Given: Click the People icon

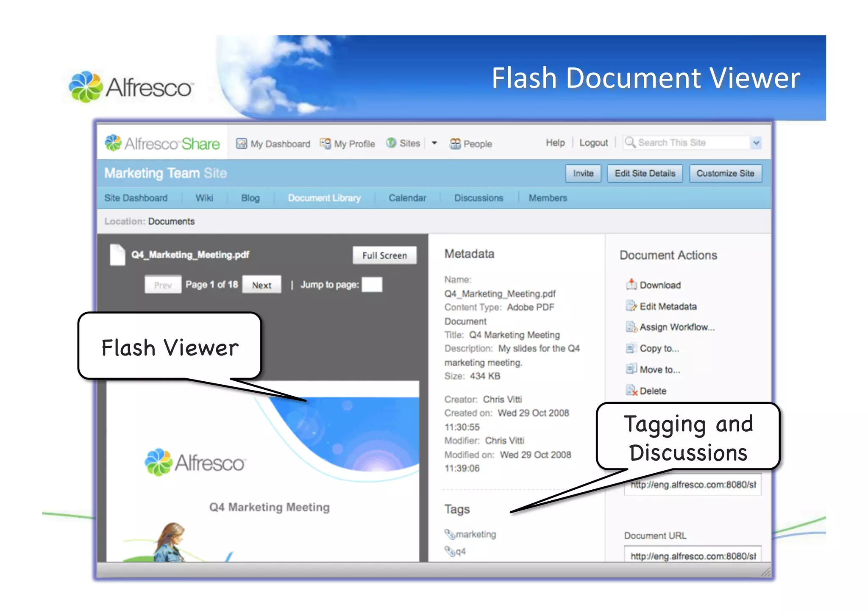Looking at the screenshot, I should [x=455, y=144].
